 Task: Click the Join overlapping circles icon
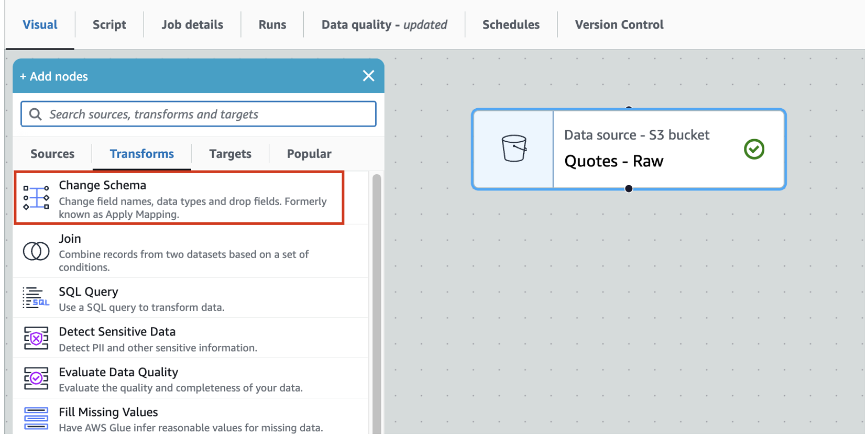coord(36,251)
